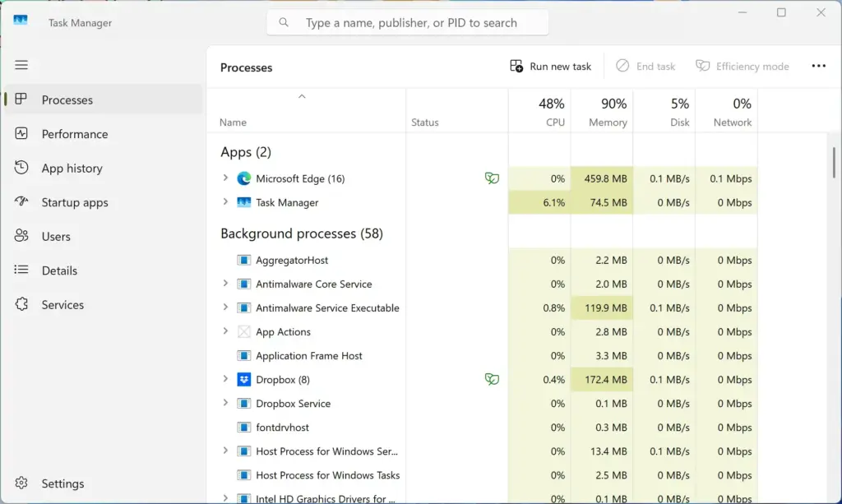Open the hamburger navigation menu
The image size is (842, 504).
point(21,65)
